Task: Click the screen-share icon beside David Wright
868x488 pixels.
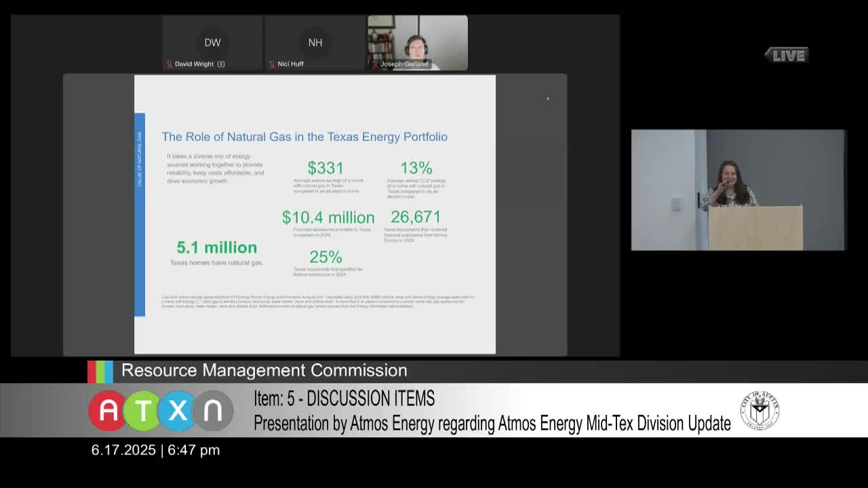Action: (221, 64)
